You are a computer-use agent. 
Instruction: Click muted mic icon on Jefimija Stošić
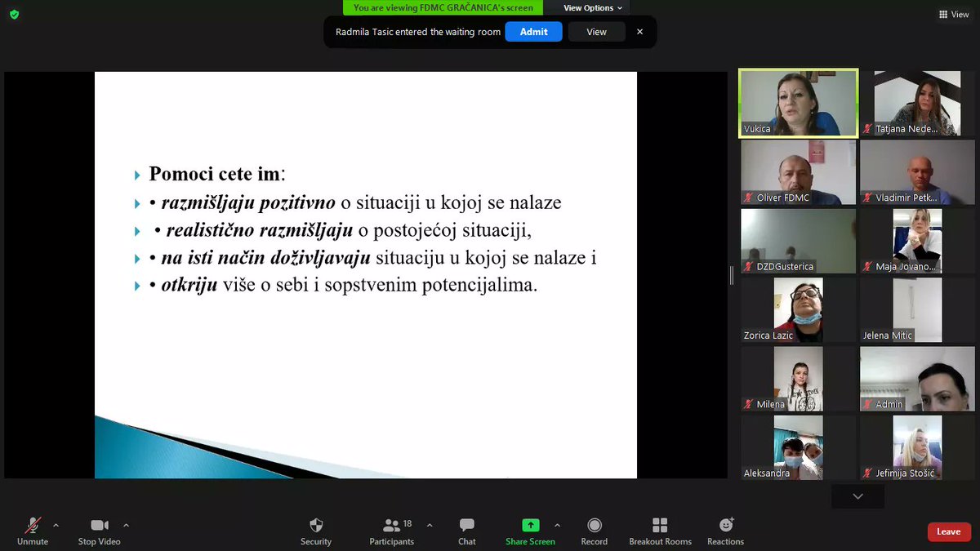(x=868, y=473)
